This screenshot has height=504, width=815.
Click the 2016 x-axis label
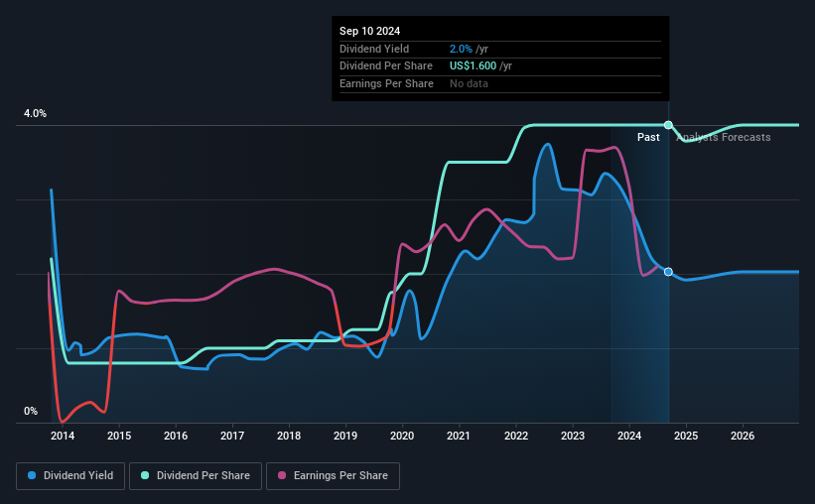tap(176, 436)
